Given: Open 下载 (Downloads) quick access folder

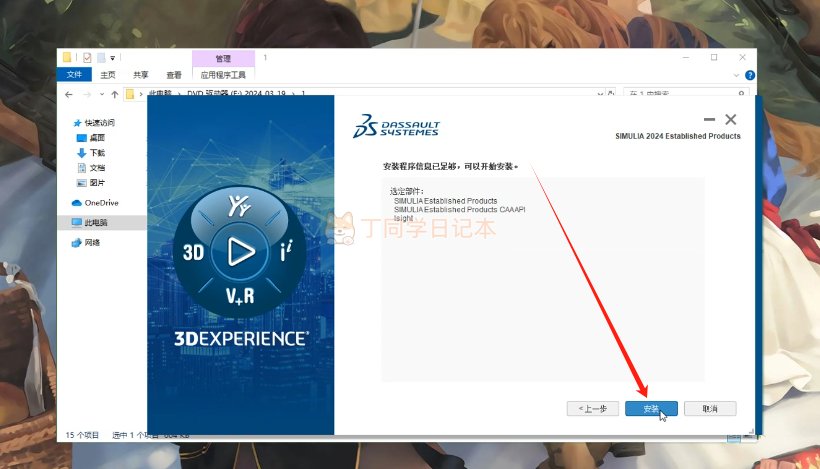Looking at the screenshot, I should (97, 152).
